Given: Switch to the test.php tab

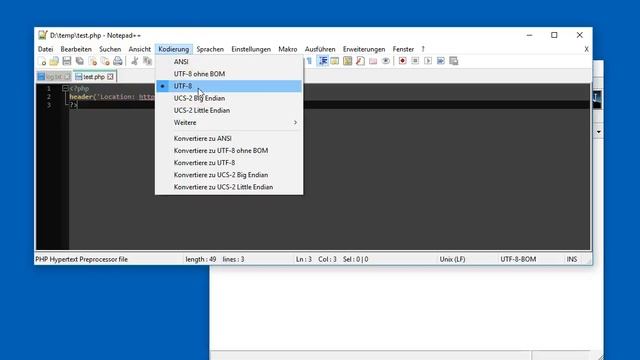Looking at the screenshot, I should pos(94,77).
